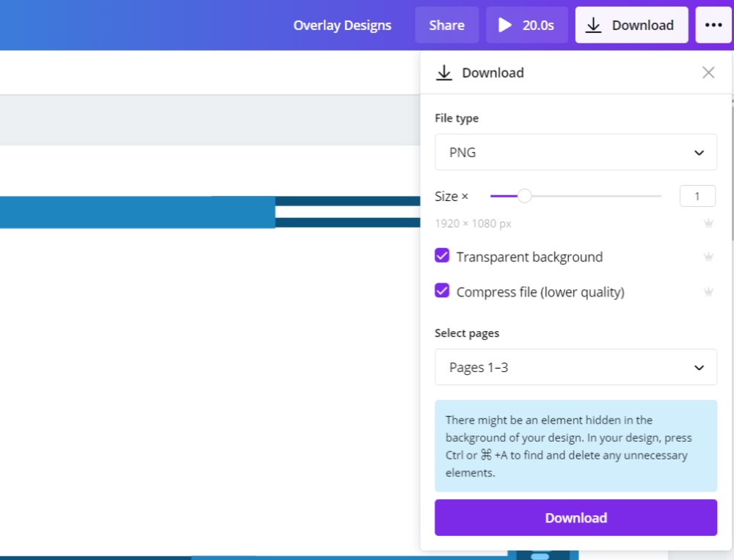This screenshot has height=560, width=734.
Task: Close the Download panel with the X
Action: tap(708, 72)
